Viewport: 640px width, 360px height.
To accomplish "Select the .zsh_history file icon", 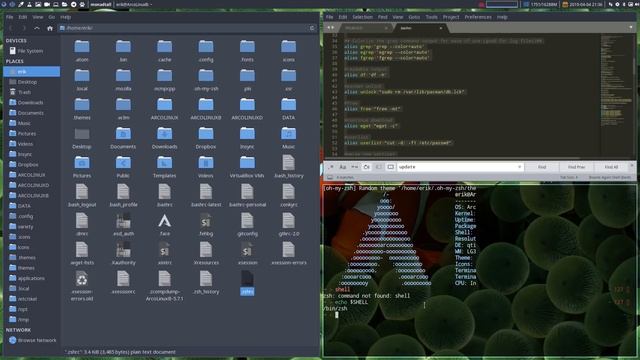I will click(206, 279).
